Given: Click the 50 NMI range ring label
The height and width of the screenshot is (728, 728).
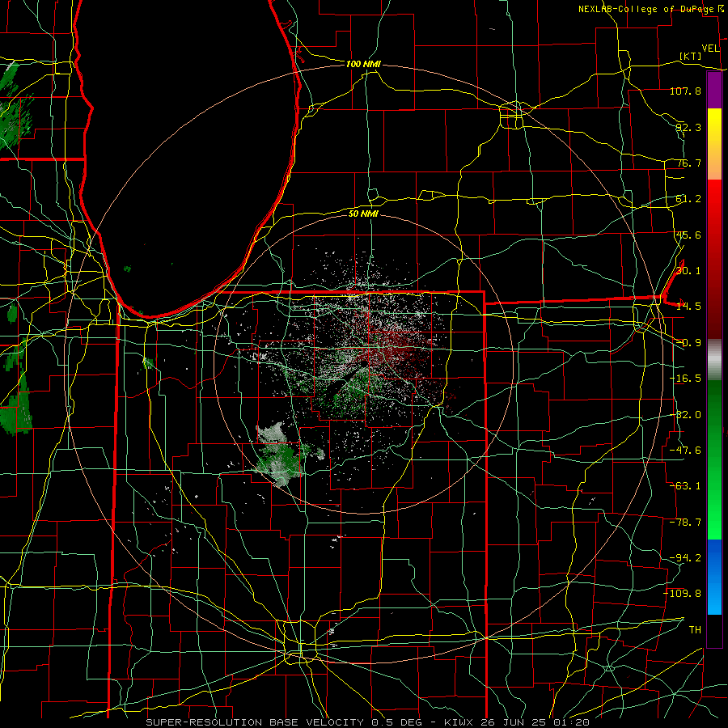Looking at the screenshot, I should (363, 214).
